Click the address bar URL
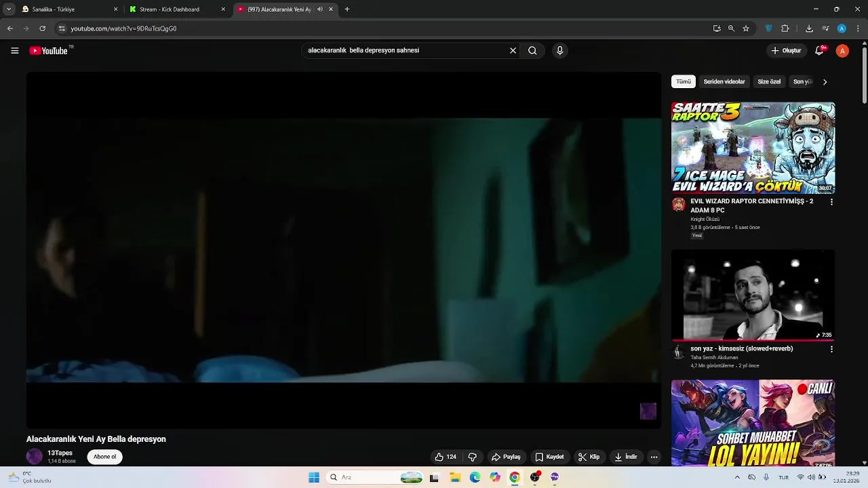This screenshot has height=488, width=868. (123, 28)
